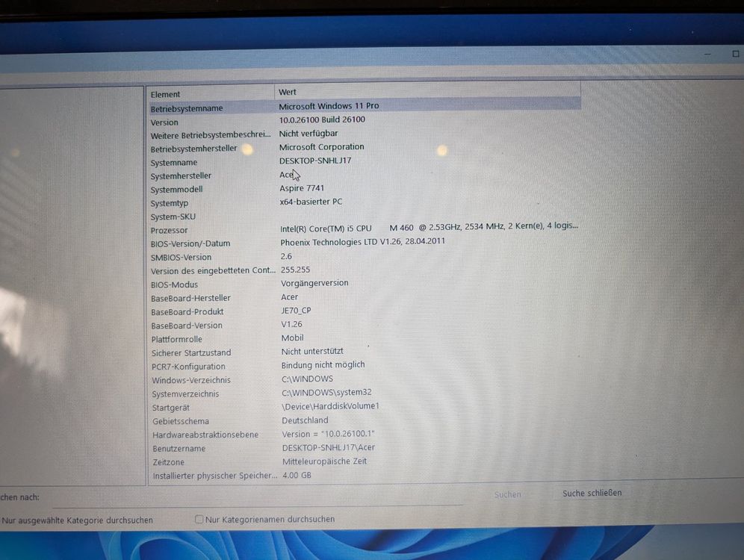Click the Suchen button
This screenshot has height=560, width=744.
(x=507, y=494)
